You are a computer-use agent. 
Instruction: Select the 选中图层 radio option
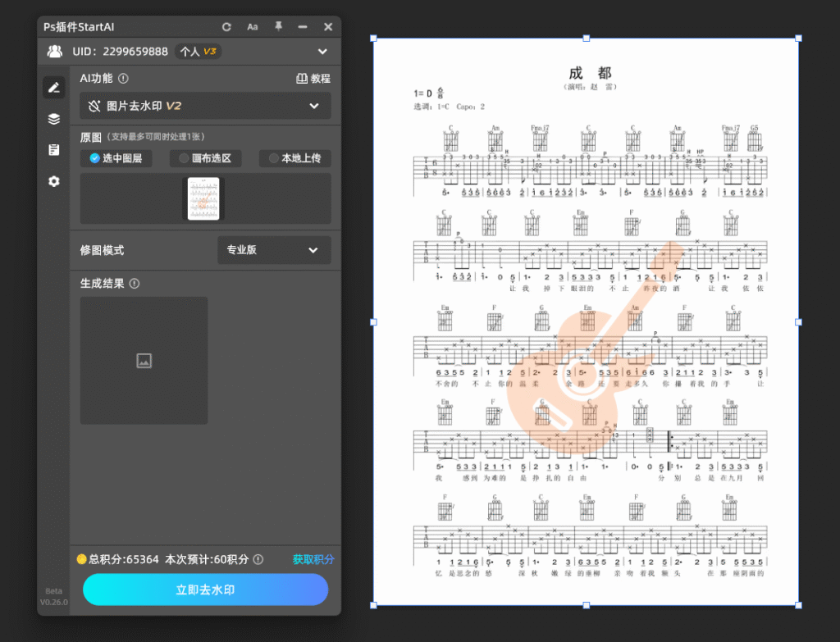[116, 158]
